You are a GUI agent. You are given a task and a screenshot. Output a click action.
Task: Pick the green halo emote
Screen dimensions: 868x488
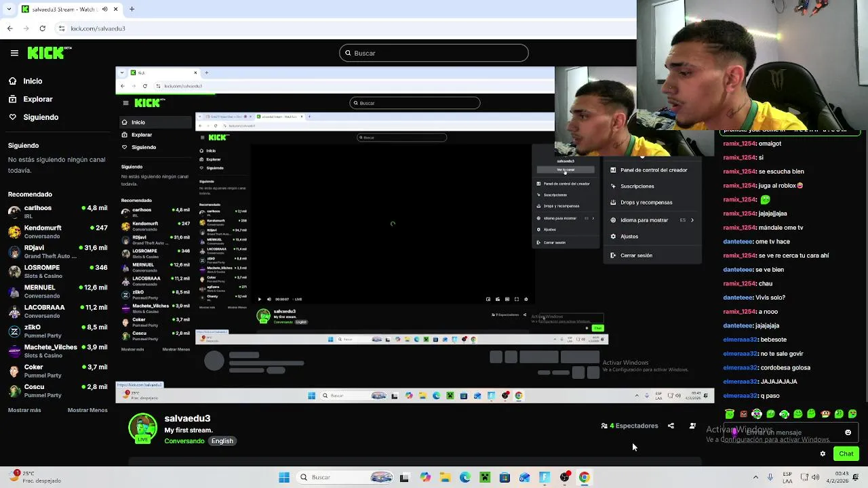pyautogui.click(x=729, y=413)
